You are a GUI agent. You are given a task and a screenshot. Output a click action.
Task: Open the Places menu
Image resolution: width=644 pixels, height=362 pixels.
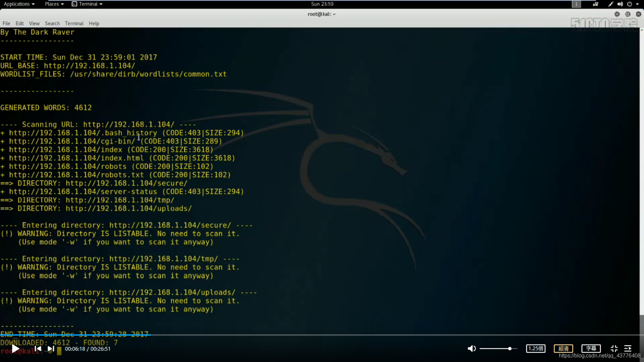pyautogui.click(x=54, y=4)
